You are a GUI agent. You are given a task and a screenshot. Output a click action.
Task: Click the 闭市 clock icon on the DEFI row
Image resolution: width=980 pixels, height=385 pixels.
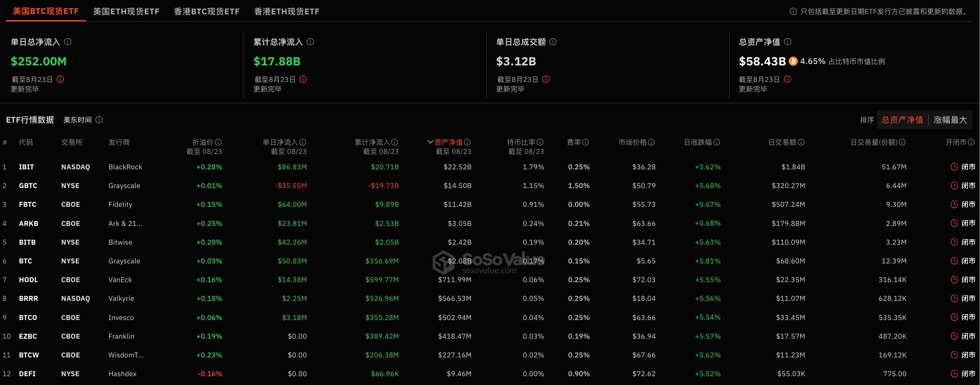tap(955, 374)
